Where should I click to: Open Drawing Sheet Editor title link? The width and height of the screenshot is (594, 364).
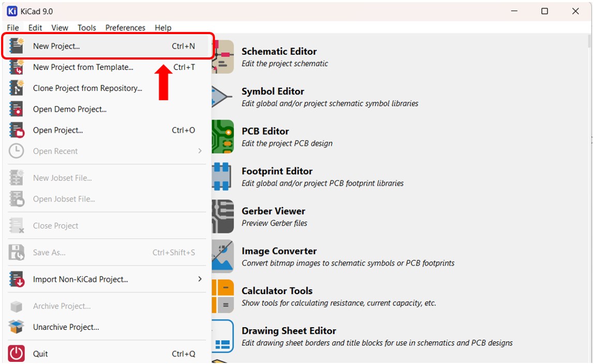click(288, 331)
